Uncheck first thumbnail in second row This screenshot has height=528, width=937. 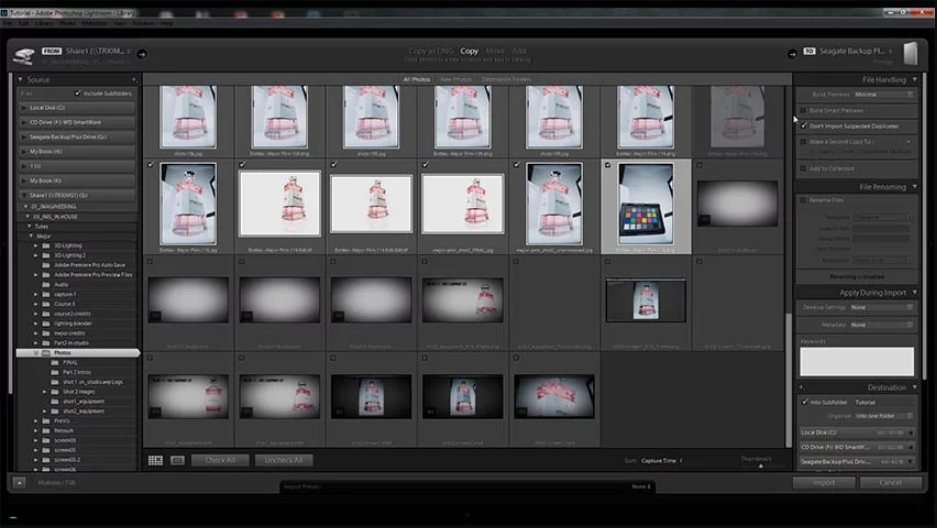pos(151,165)
